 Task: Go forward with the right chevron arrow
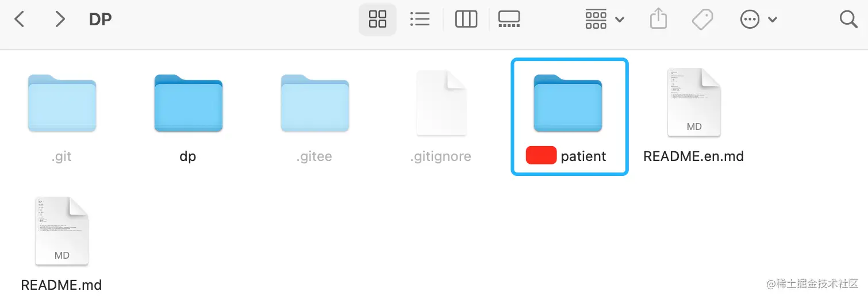click(60, 20)
